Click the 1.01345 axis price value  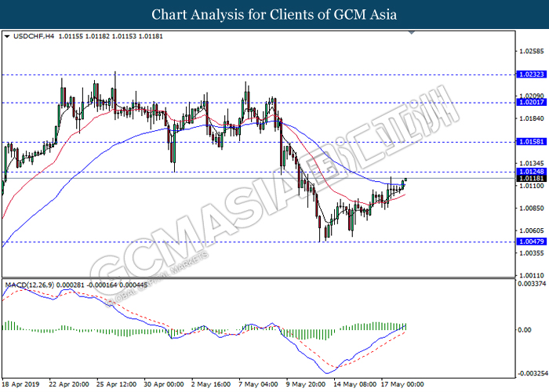coord(532,163)
